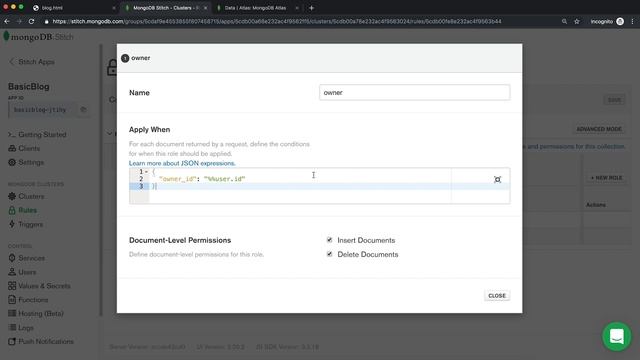Click the Hosting icon in sidebar

(12, 313)
